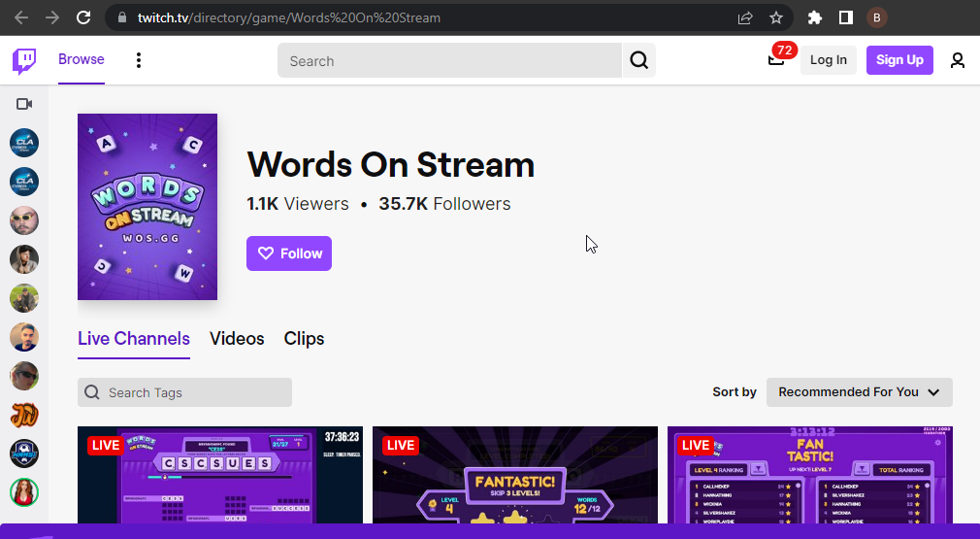Go forward with the browser arrow

(x=52, y=17)
